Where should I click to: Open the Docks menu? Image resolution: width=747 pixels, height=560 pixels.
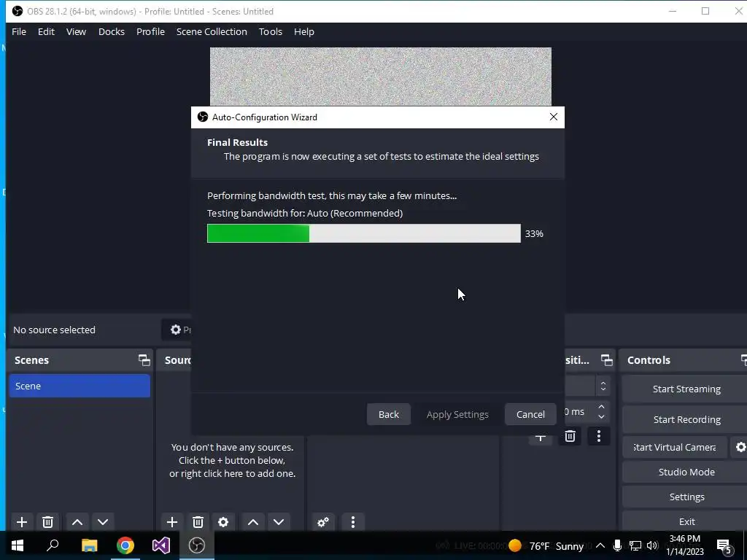(x=112, y=31)
